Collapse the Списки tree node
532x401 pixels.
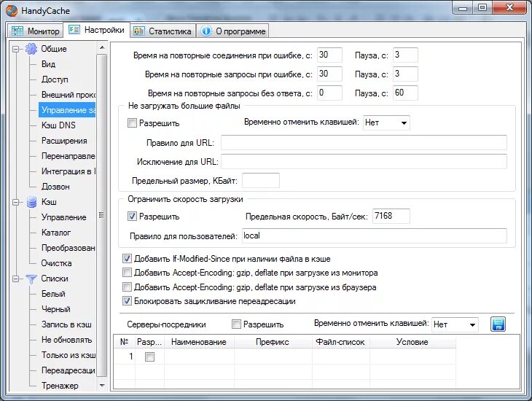click(x=15, y=279)
